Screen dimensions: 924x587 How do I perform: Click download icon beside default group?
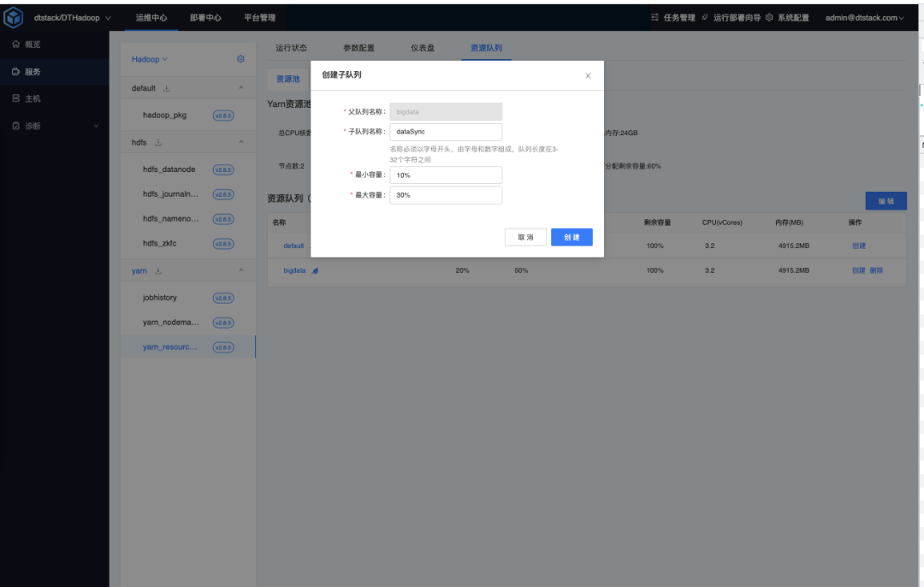click(167, 88)
